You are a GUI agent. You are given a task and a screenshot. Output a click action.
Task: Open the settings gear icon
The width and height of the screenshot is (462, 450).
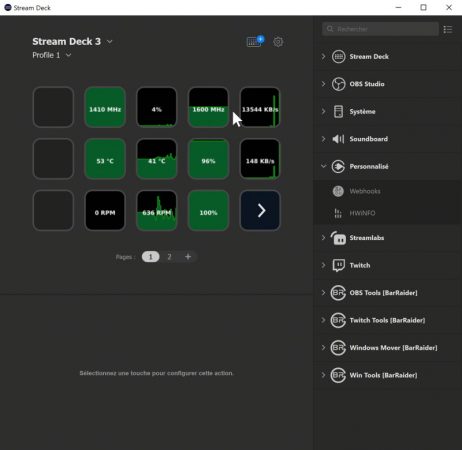tap(278, 42)
